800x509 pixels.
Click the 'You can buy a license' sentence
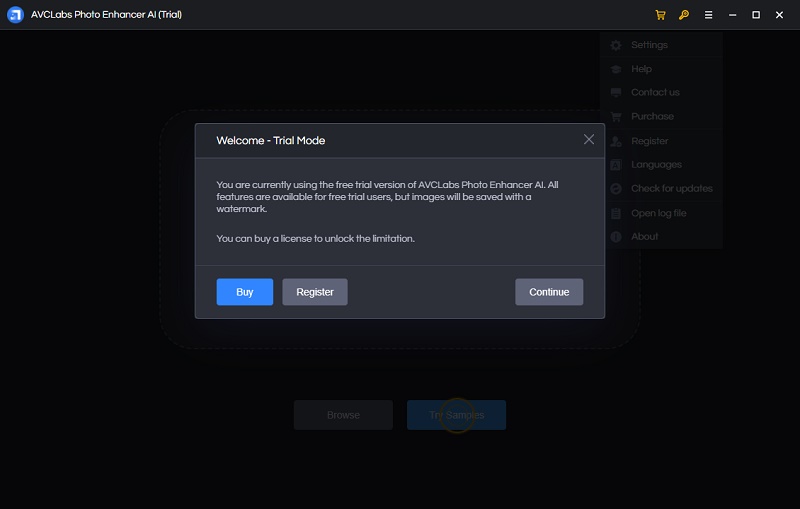tap(315, 239)
